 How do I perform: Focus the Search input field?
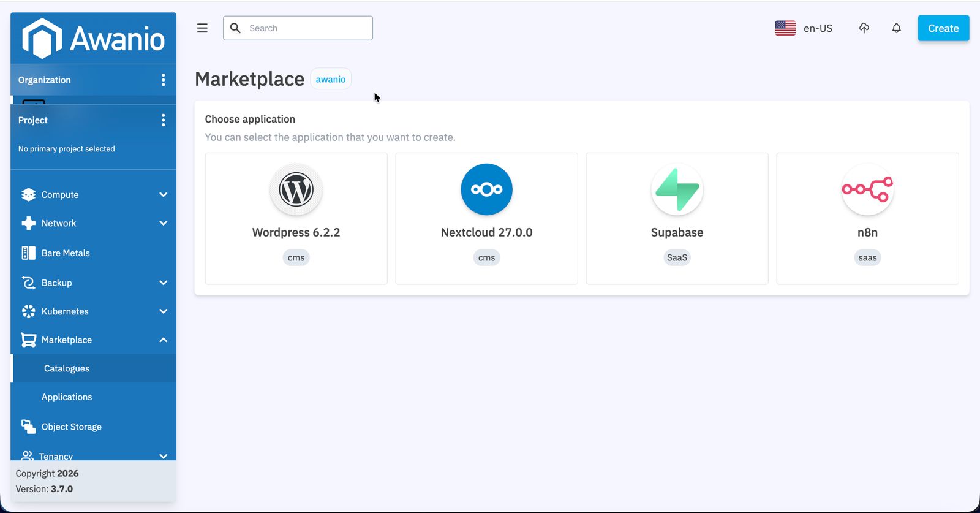(x=298, y=28)
